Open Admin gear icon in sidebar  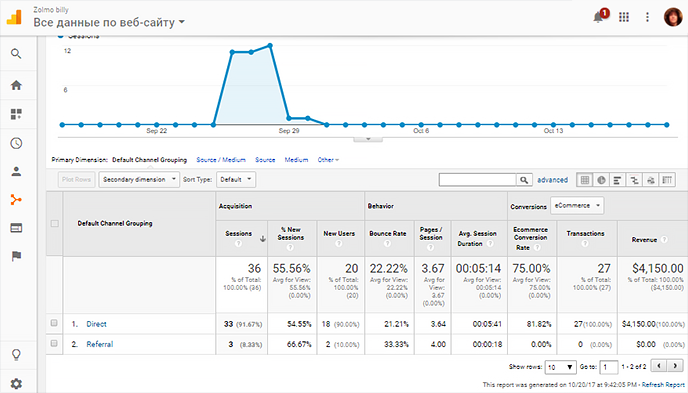point(16,384)
